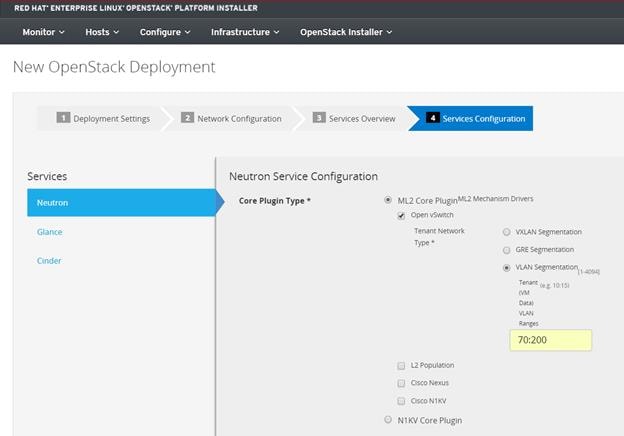Image resolution: width=624 pixels, height=436 pixels.
Task: Click the Red Hat Enterprise Linux OpenStack title
Action: click(x=136, y=8)
